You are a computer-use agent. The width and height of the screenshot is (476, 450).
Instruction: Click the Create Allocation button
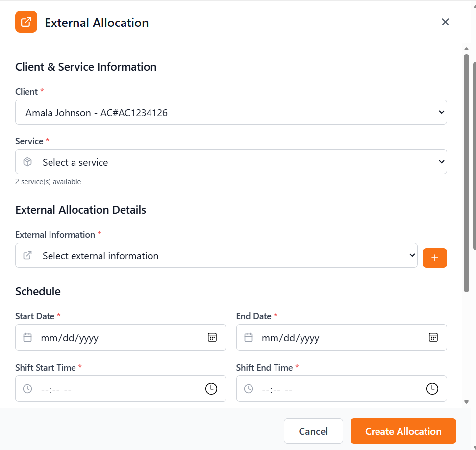point(403,431)
